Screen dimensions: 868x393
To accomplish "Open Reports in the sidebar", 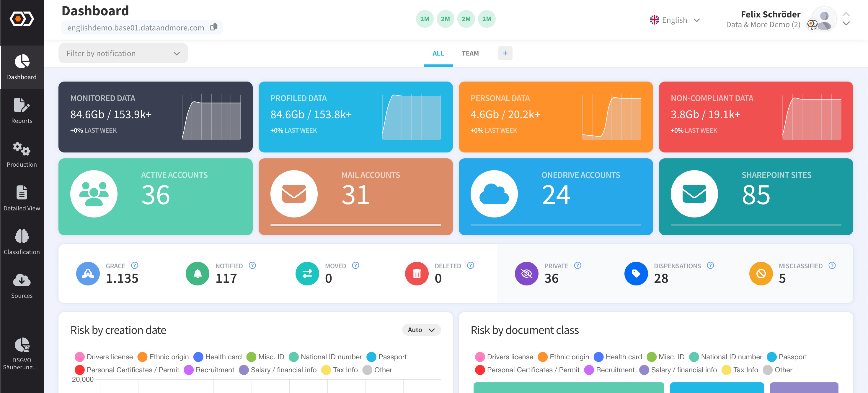I will [22, 111].
